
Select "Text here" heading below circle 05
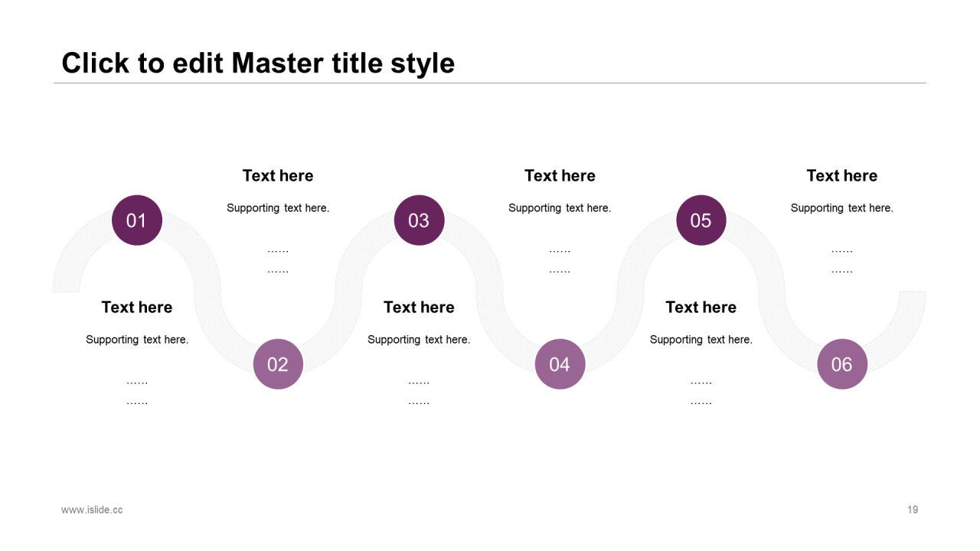[x=701, y=307]
